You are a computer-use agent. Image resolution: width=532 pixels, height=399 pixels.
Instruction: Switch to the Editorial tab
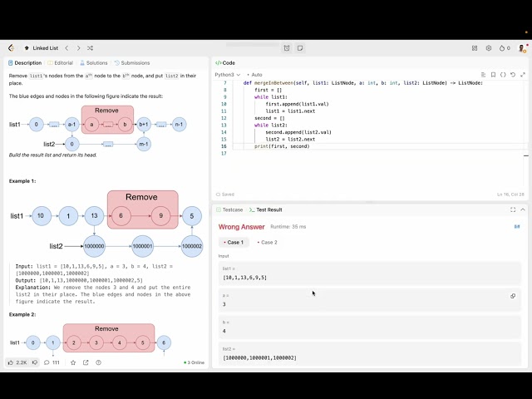coord(61,62)
